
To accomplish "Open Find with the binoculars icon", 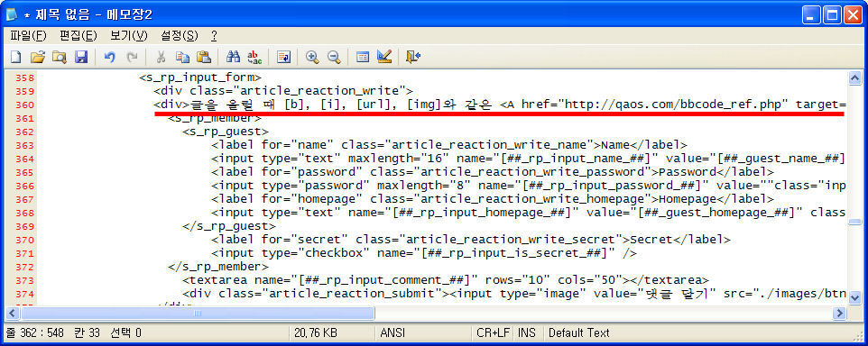I will coord(233,57).
